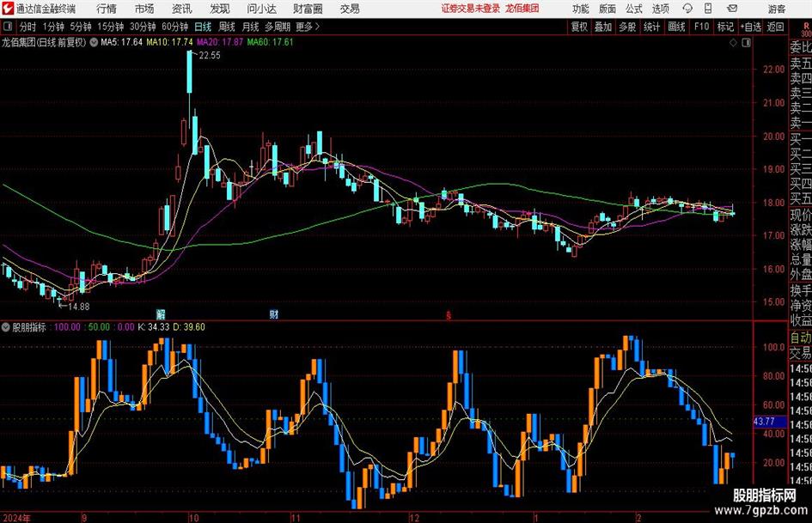Screen dimensions: 812x523
Task: Open the 行情 menu
Action: click(107, 9)
